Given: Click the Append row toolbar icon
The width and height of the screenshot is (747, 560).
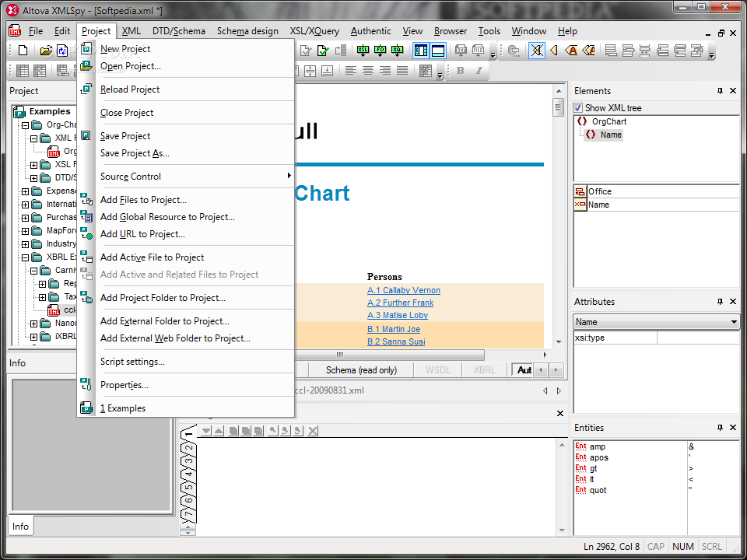Looking at the screenshot, I should pos(612,50).
